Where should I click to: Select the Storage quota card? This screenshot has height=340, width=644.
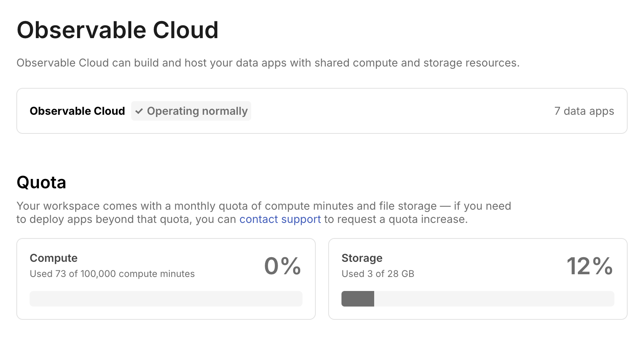(478, 279)
